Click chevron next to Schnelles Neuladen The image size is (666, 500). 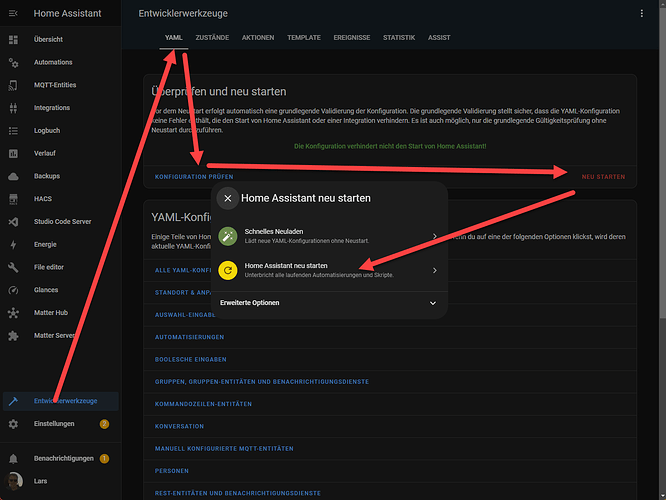tap(435, 236)
